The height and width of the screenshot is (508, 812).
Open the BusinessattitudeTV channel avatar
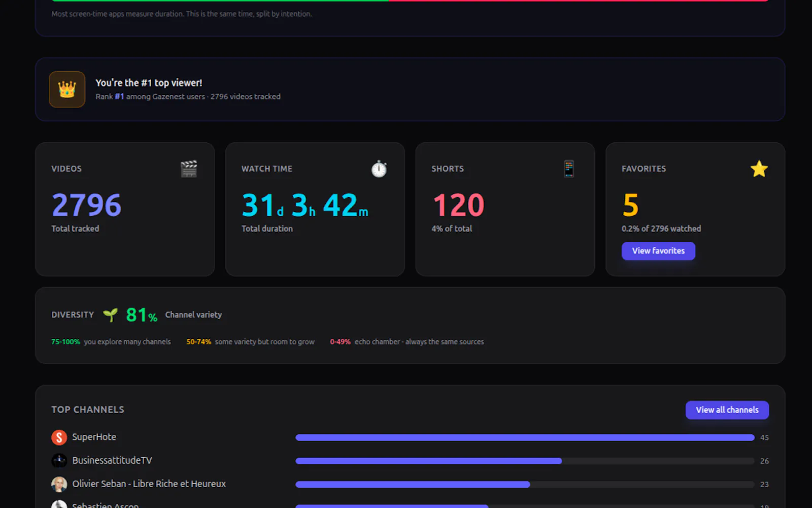[59, 461]
